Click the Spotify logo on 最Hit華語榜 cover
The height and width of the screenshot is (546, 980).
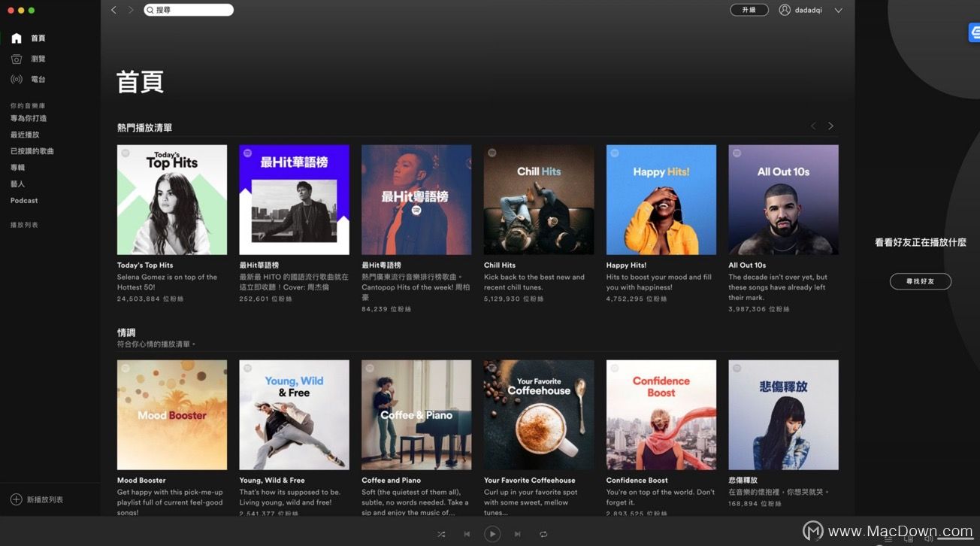click(x=247, y=153)
